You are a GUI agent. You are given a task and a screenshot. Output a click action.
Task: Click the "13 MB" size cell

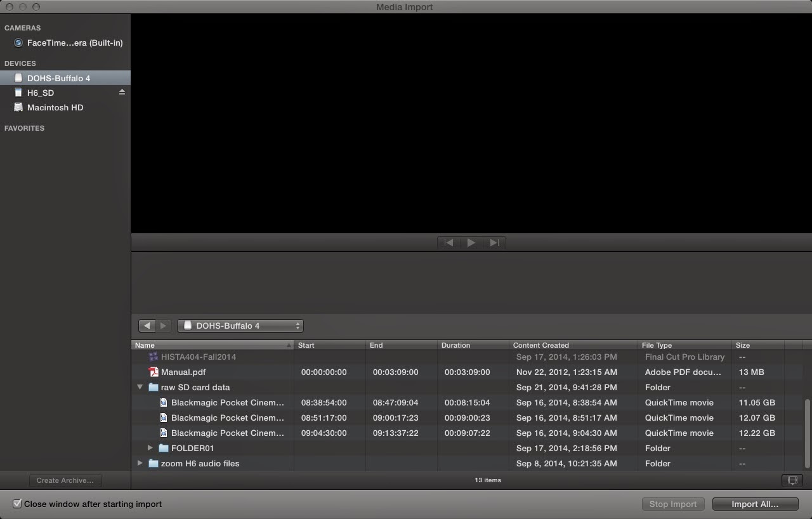[x=751, y=372]
